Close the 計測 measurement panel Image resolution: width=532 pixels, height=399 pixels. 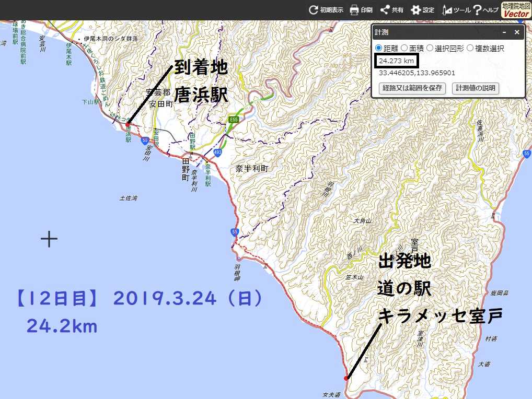coord(517,32)
